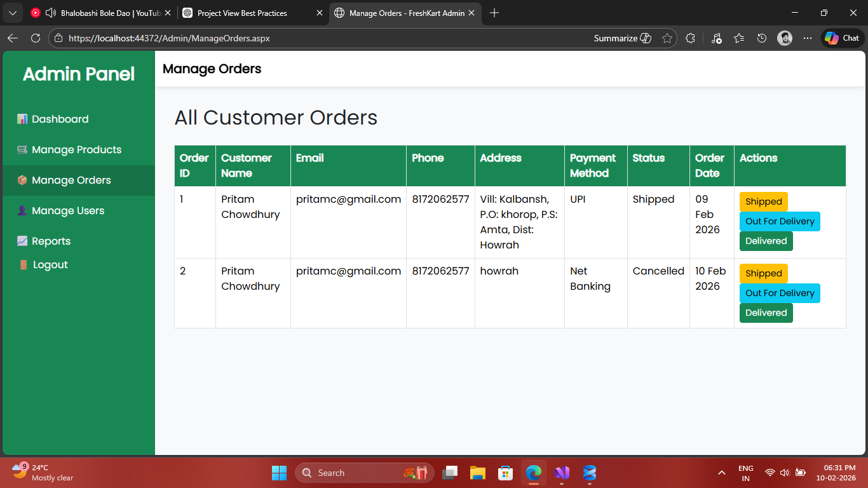The height and width of the screenshot is (488, 868).
Task: Open Manage Products in sidebar
Action: pos(76,150)
